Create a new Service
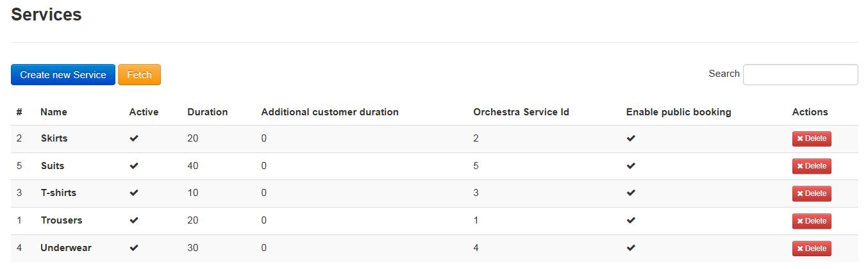This screenshot has width=868, height=269. (63, 75)
